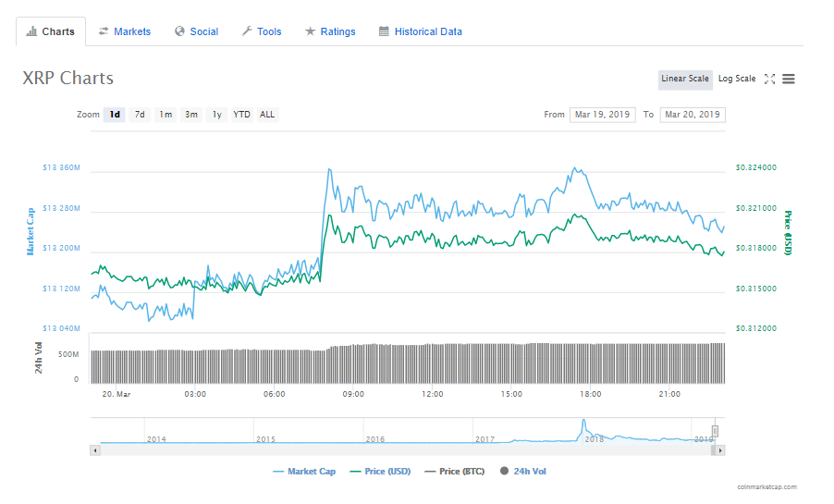
Task: Open the chart hamburger menu icon
Action: [789, 79]
